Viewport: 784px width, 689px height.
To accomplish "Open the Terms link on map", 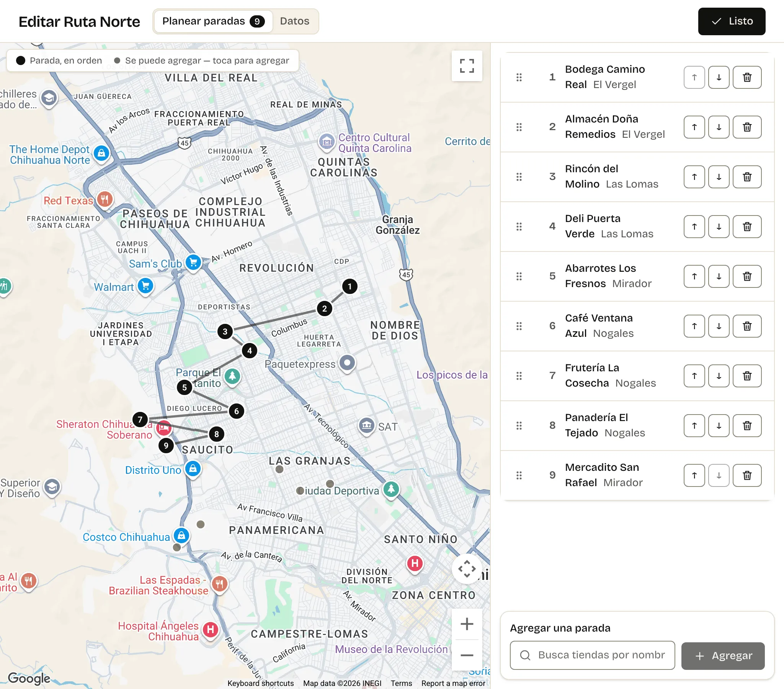I will tap(401, 683).
